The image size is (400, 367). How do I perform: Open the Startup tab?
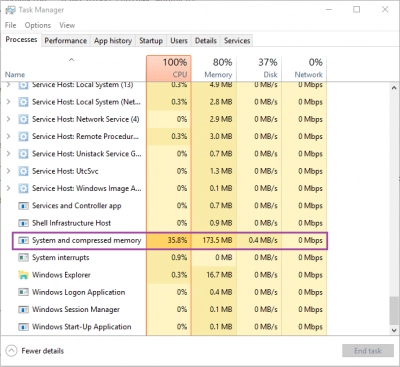[x=151, y=41]
